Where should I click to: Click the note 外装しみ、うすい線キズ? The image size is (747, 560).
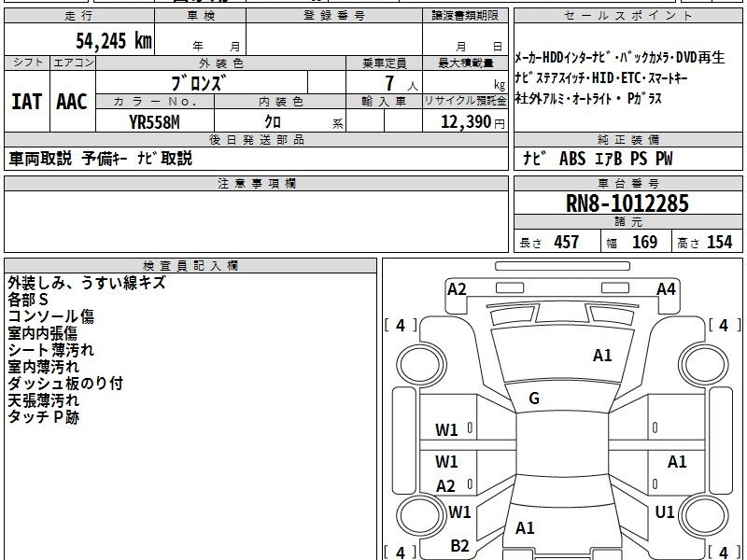coord(87,283)
